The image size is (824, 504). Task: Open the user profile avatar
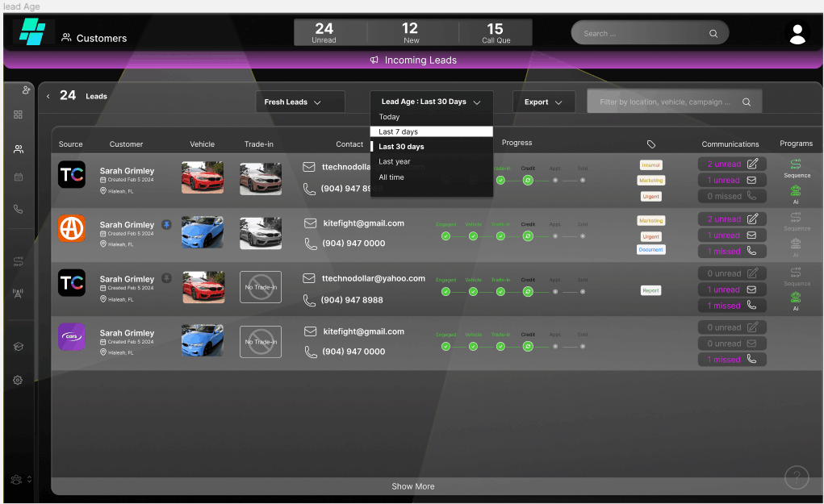coord(797,33)
